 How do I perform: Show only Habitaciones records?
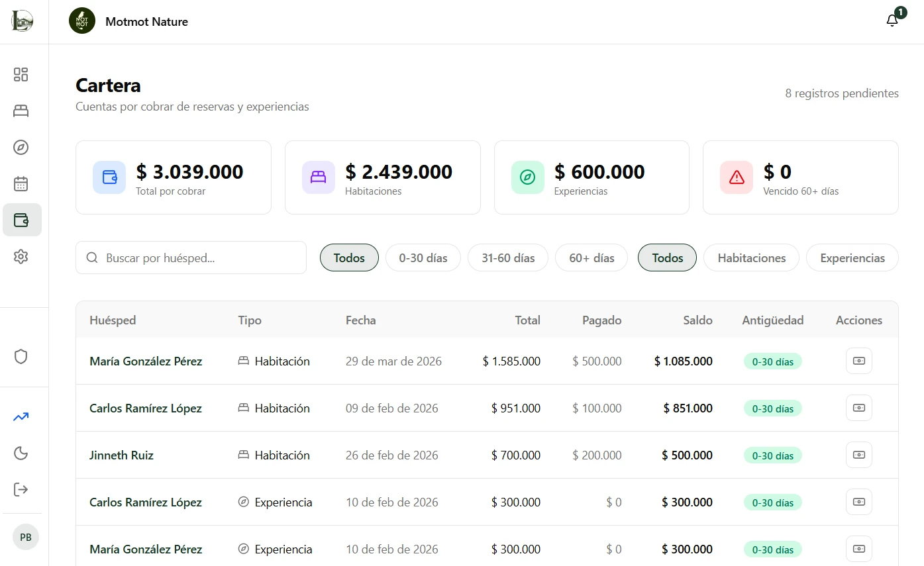(x=751, y=258)
